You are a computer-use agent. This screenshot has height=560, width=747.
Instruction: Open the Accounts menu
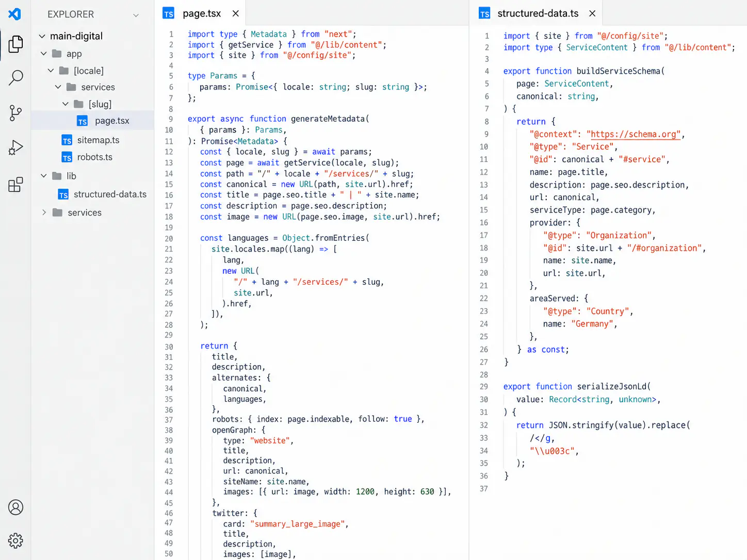tap(15, 507)
